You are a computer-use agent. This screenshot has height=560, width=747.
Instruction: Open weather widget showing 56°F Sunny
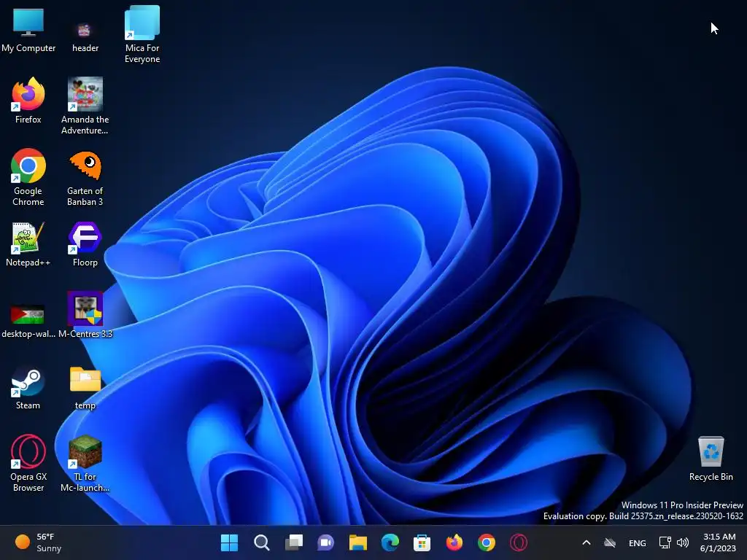pos(38,542)
